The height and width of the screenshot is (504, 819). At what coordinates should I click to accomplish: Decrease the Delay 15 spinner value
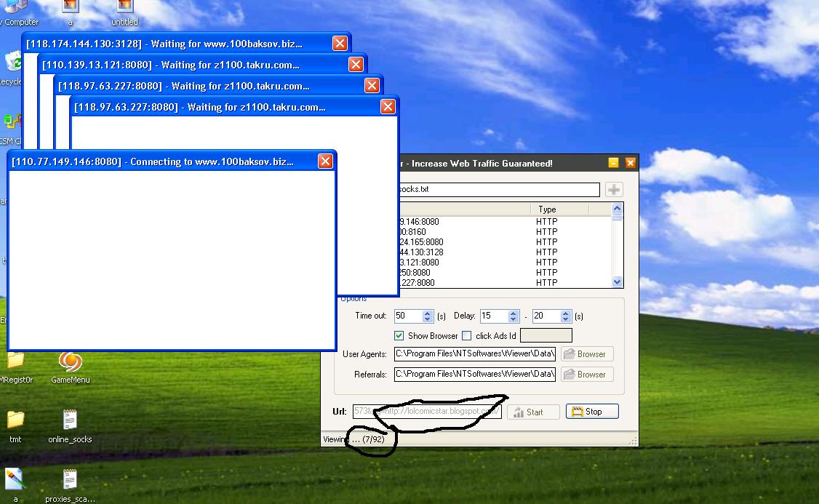(513, 319)
